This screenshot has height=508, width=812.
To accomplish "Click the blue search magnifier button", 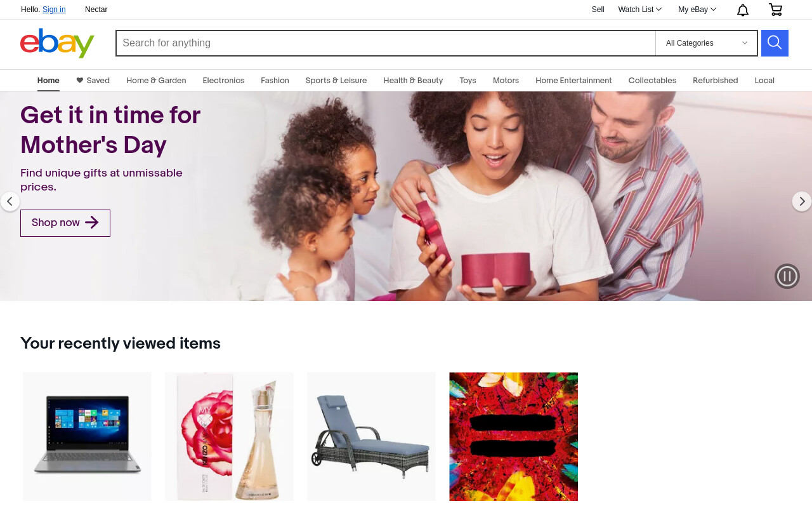I will [775, 43].
